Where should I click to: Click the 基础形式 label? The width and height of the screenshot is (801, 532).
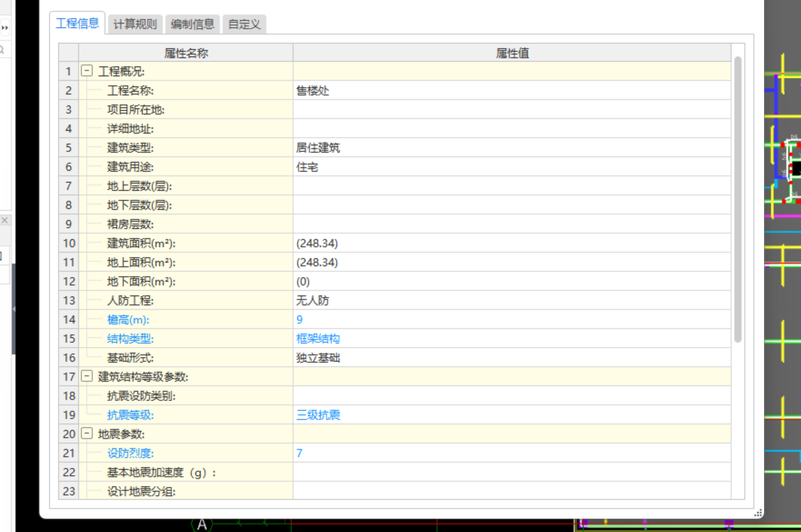[130, 358]
